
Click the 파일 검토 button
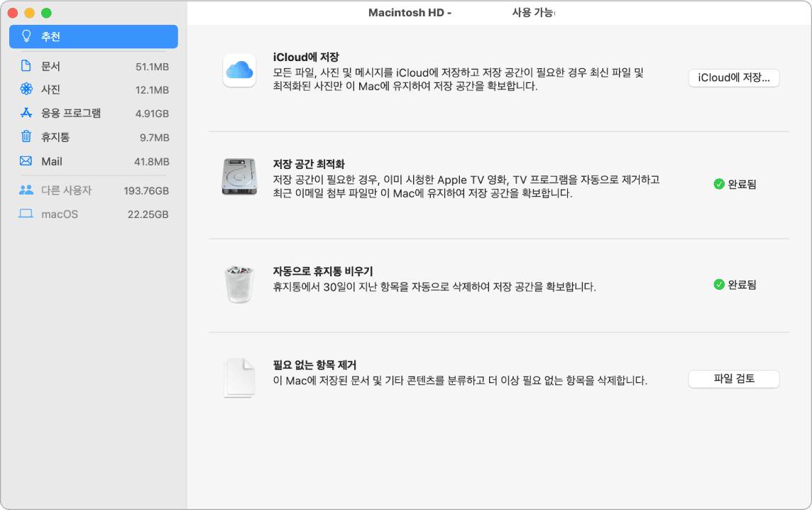(734, 379)
